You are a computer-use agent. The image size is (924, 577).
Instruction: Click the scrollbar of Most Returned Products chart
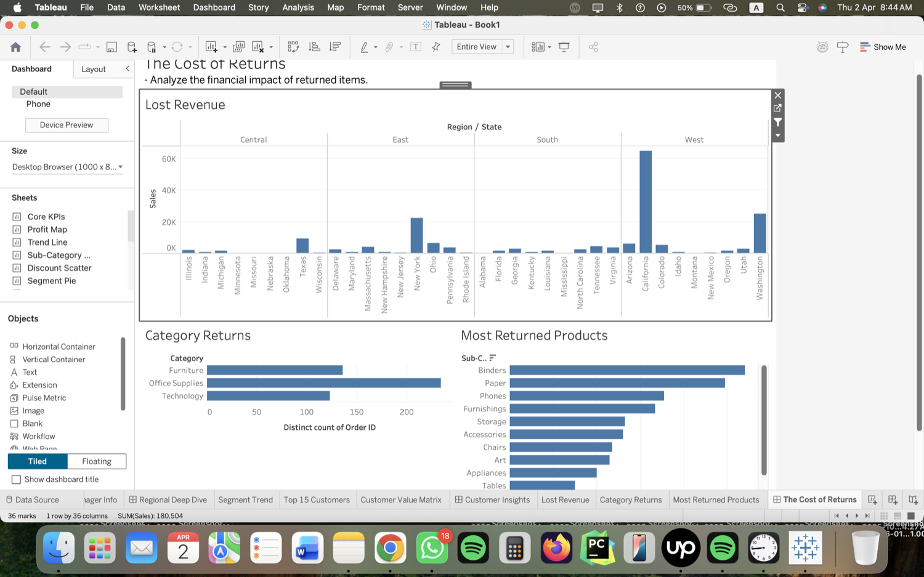point(764,421)
